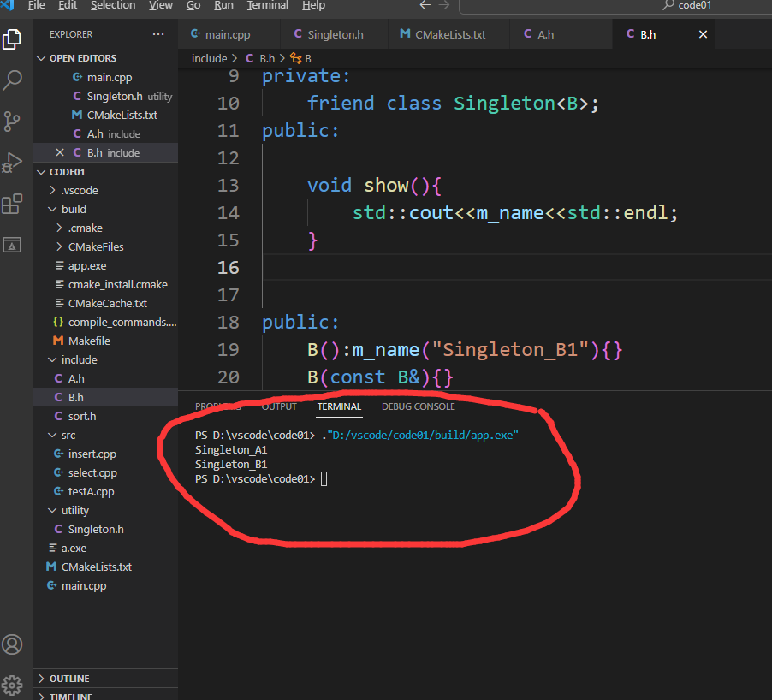
Task: Switch to the A.h editor tab
Action: [x=561, y=34]
